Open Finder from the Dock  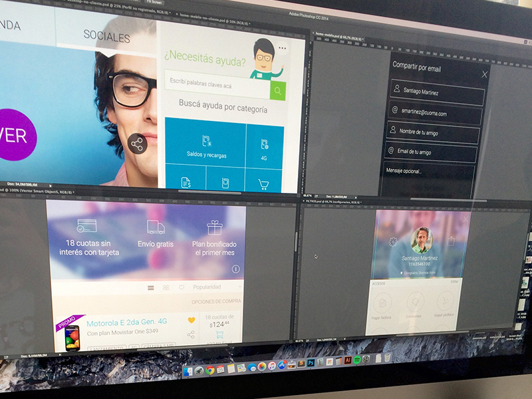[188, 372]
